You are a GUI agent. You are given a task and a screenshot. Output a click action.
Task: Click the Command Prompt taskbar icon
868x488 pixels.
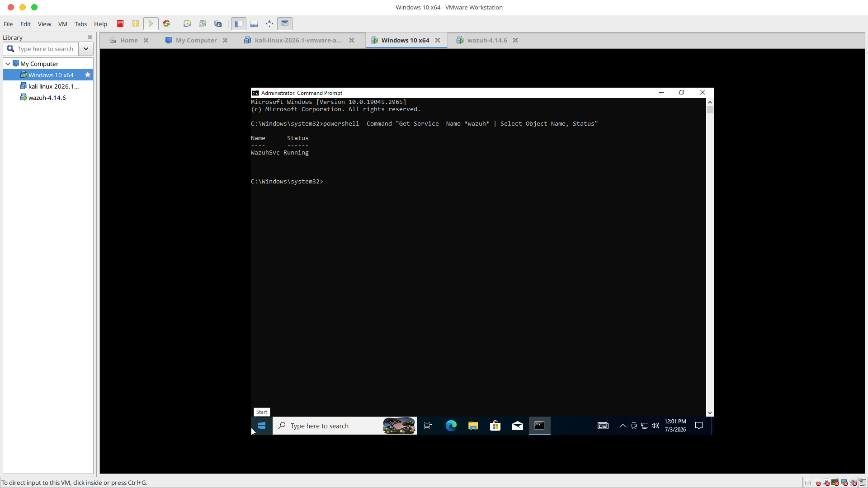pyautogui.click(x=540, y=426)
